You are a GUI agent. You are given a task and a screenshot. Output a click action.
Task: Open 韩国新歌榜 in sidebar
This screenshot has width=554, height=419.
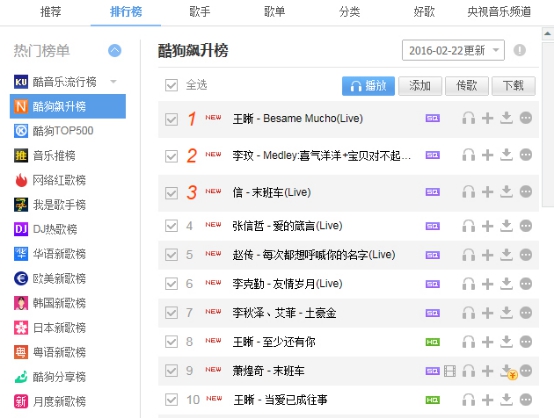click(67, 303)
